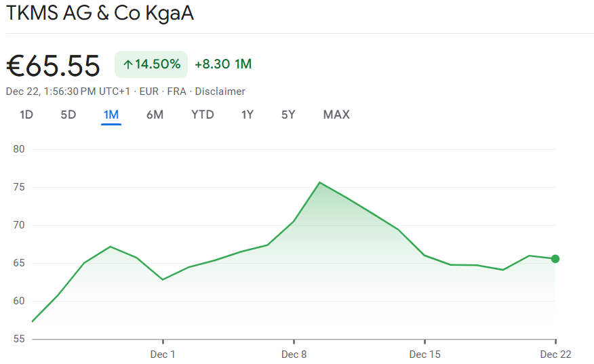This screenshot has width=594, height=364.
Task: Click the +8.30 1M change text
Action: [x=223, y=64]
